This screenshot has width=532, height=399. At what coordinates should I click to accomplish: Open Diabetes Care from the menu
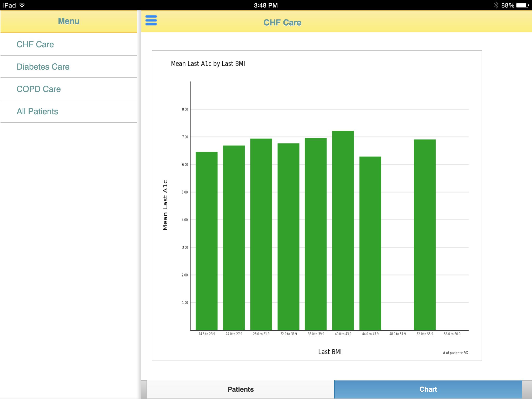(x=43, y=67)
